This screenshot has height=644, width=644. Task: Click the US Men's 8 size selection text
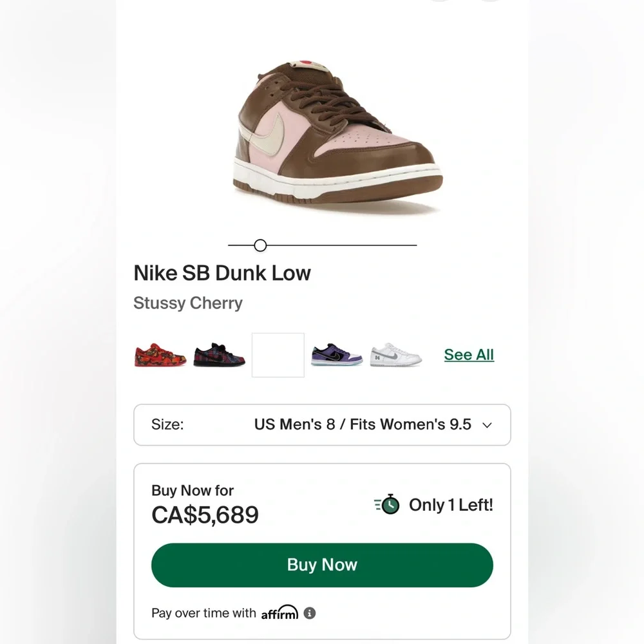[x=363, y=424]
